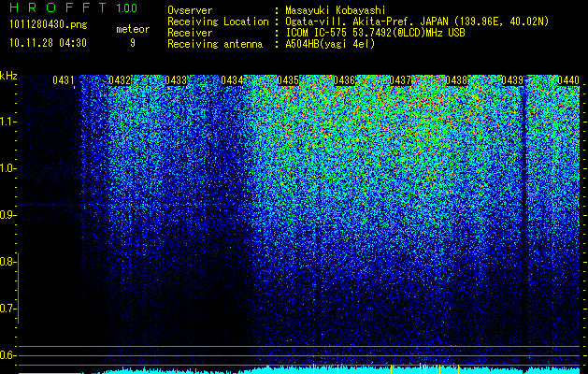Click the kHz axis unit label
This screenshot has width=588, height=374.
click(8, 76)
